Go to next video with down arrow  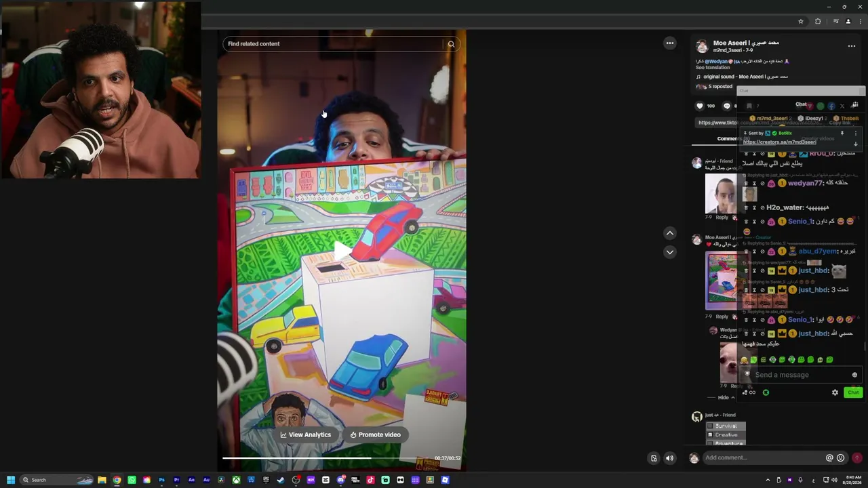pyautogui.click(x=670, y=252)
